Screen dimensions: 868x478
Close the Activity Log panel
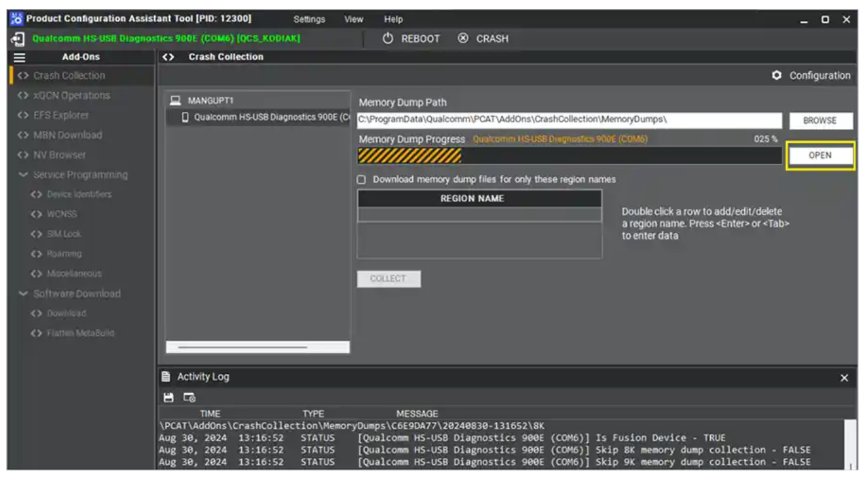click(x=845, y=378)
